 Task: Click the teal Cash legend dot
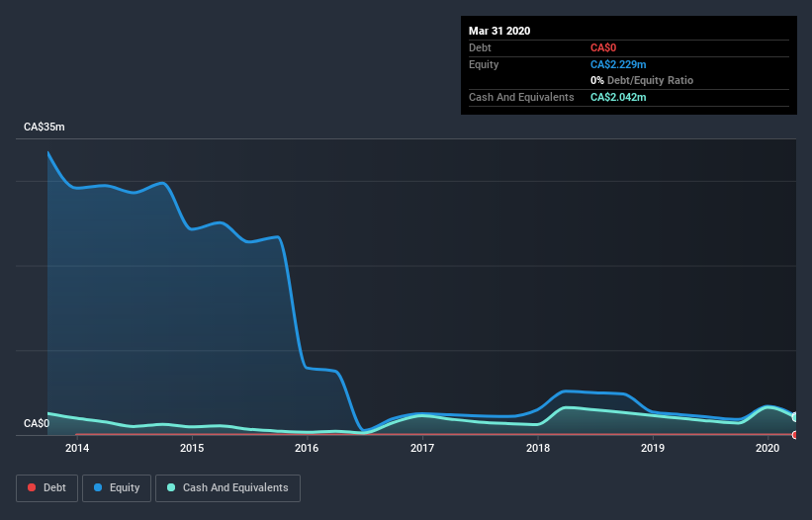pos(171,487)
